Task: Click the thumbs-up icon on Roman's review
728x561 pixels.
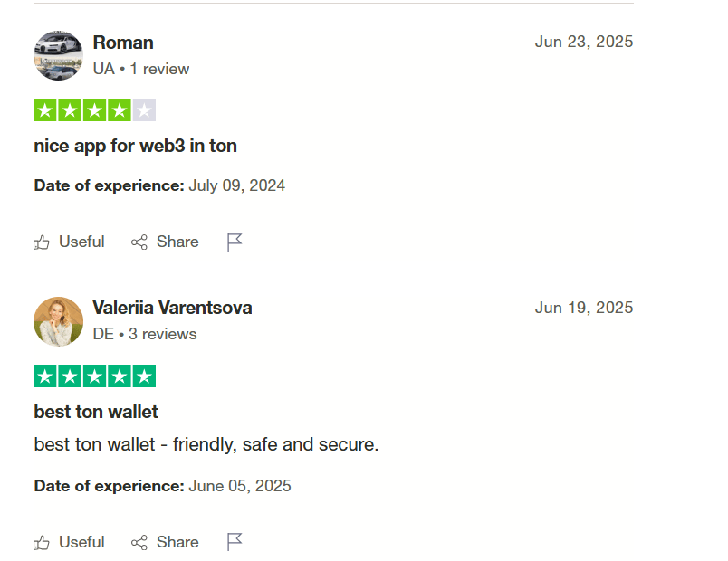Action: pos(42,242)
